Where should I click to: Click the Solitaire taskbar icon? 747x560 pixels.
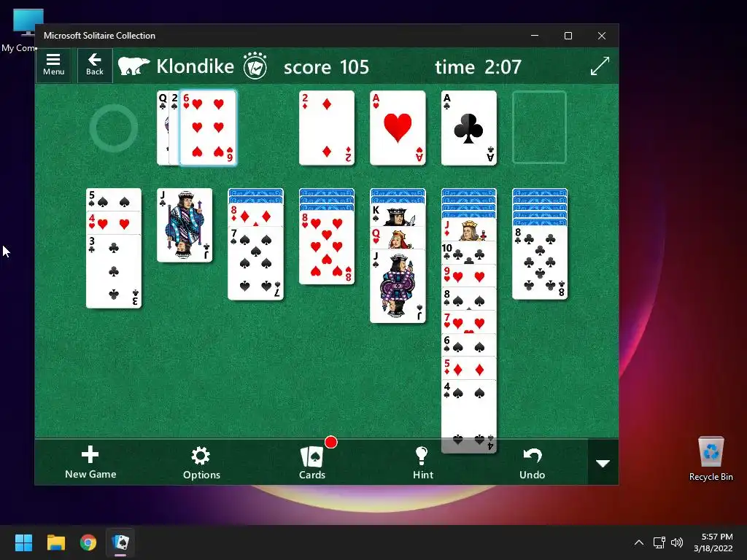click(x=120, y=542)
